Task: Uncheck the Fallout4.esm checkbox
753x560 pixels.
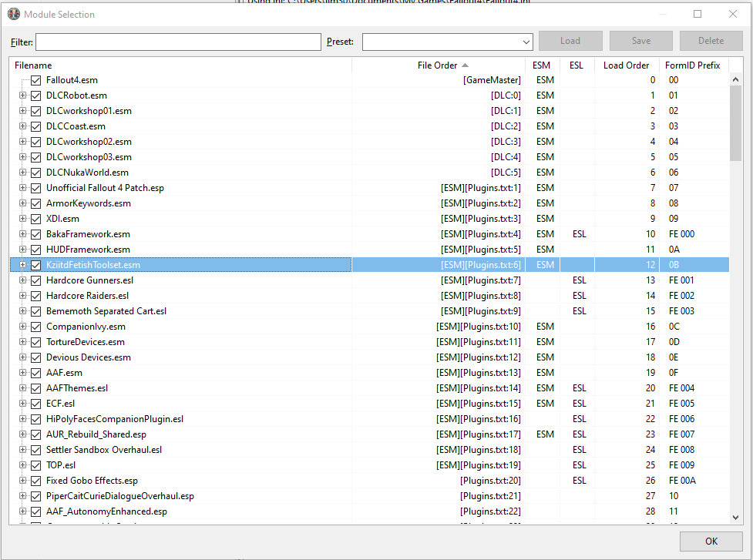Action: click(36, 80)
